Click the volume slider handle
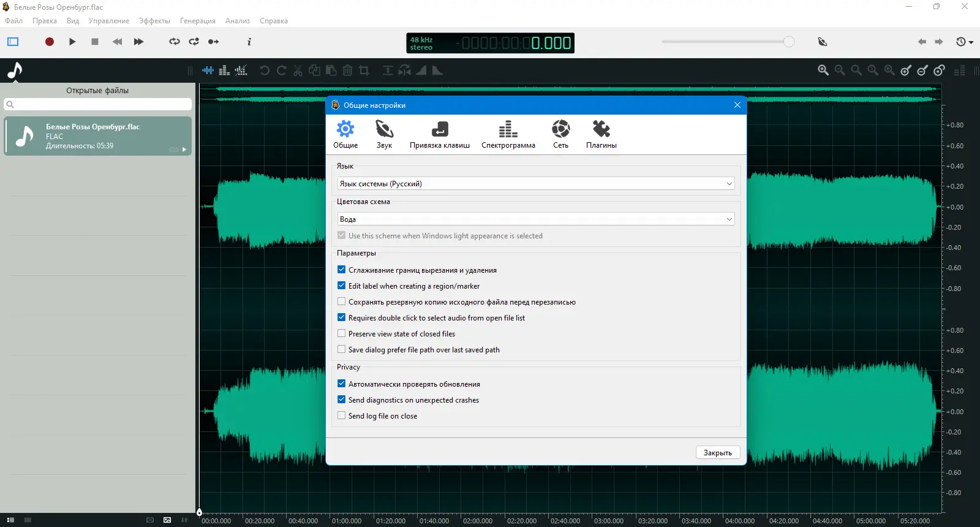This screenshot has width=980, height=527. tap(789, 42)
